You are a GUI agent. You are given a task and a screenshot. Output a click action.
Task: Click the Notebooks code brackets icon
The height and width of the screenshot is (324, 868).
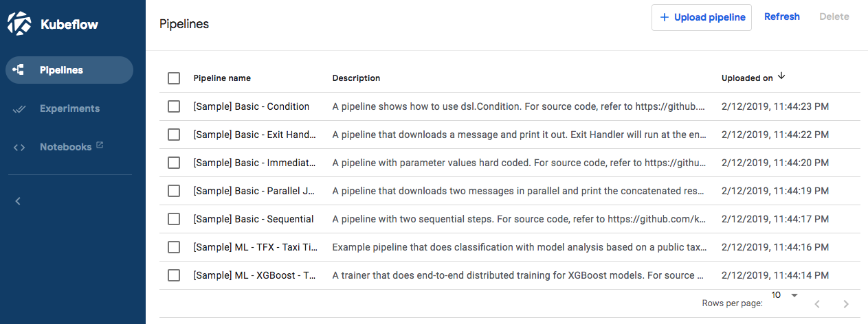[x=19, y=147]
